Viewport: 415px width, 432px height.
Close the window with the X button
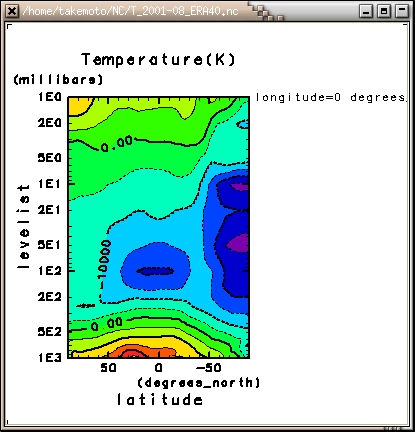(12, 11)
